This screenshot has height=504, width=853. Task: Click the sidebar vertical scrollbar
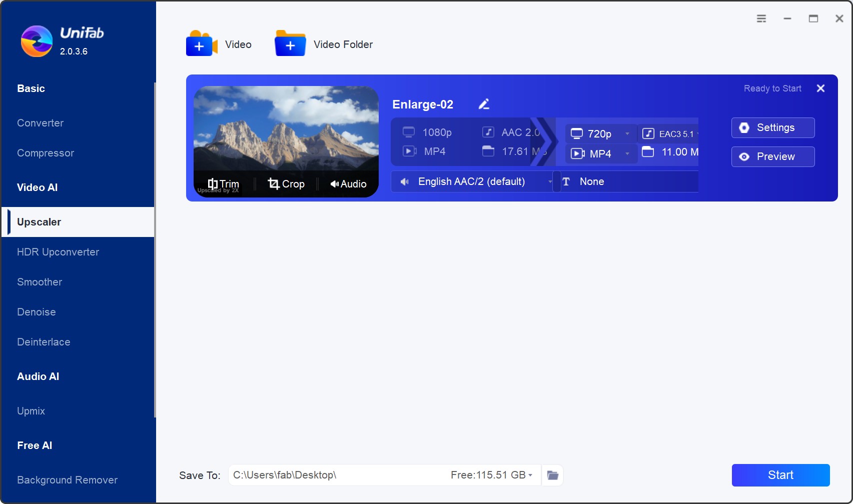coord(155,250)
